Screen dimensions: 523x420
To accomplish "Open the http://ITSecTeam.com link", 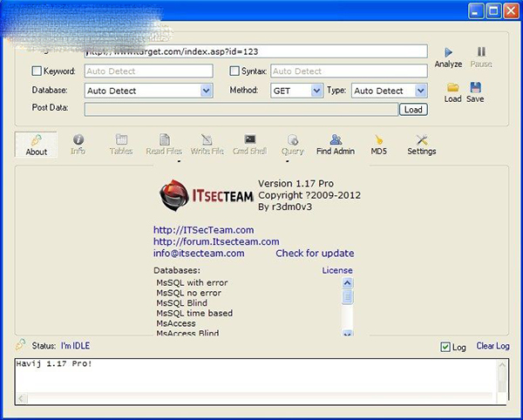I will [x=203, y=230].
